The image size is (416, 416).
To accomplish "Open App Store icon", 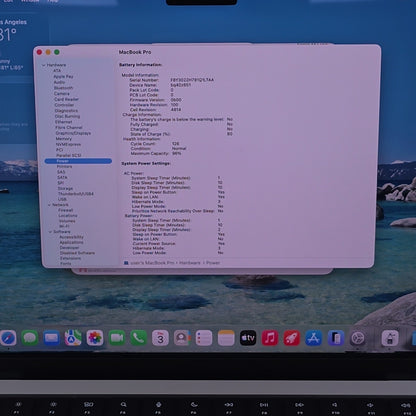I will (x=314, y=338).
